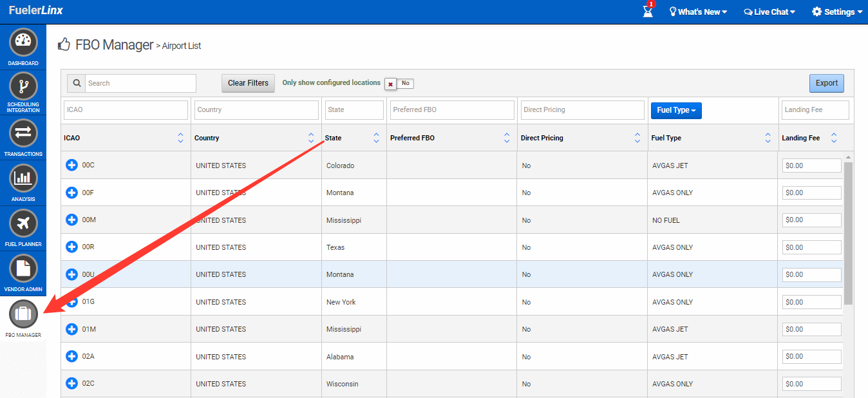Screen dimensions: 868x398
Task: Expand the 00C airport row
Action: tap(71, 166)
